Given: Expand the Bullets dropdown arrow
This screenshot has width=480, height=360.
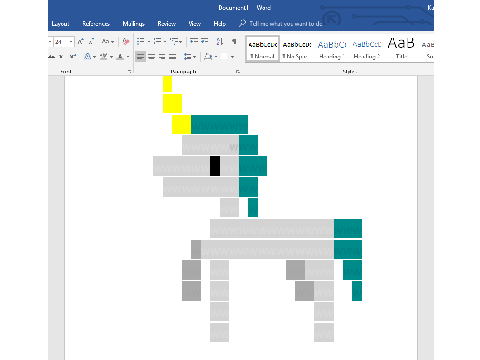Looking at the screenshot, I should 149,42.
